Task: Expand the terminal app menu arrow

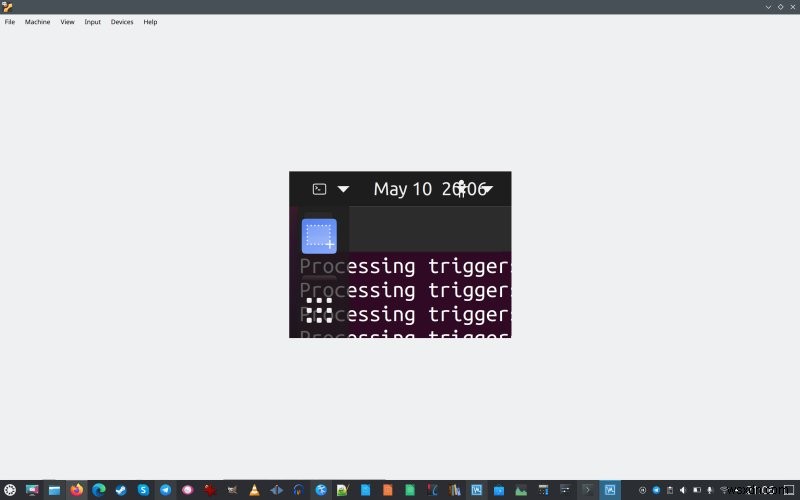Action: click(343, 189)
